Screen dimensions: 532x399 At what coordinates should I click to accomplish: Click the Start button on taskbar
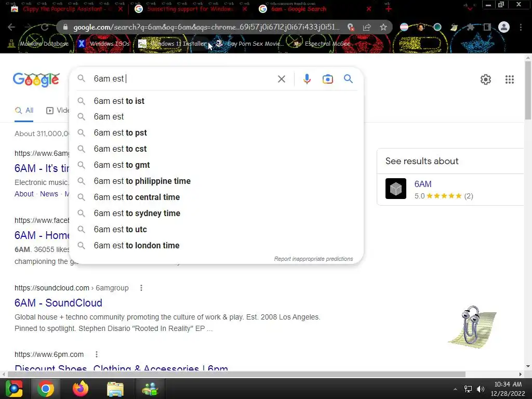14,389
